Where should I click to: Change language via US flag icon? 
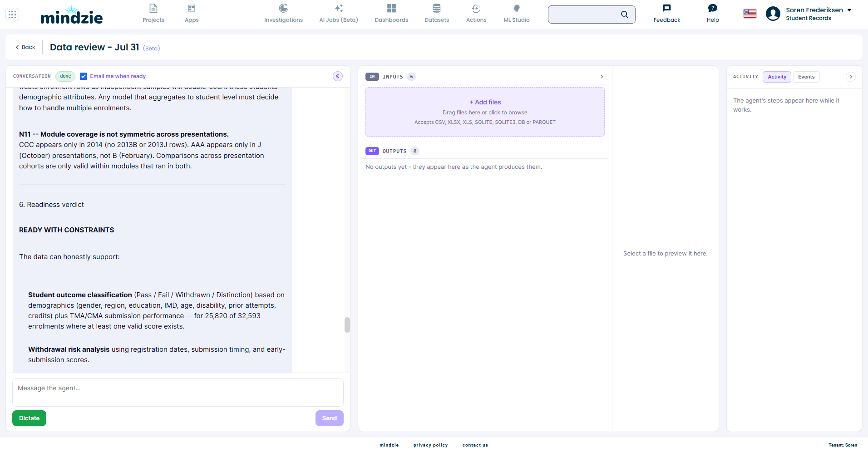pos(750,14)
